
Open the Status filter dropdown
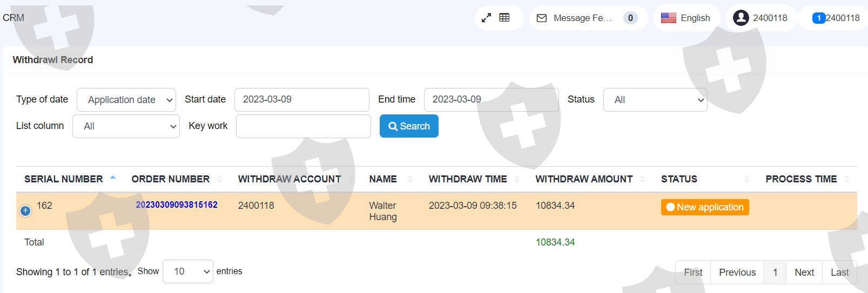click(655, 100)
